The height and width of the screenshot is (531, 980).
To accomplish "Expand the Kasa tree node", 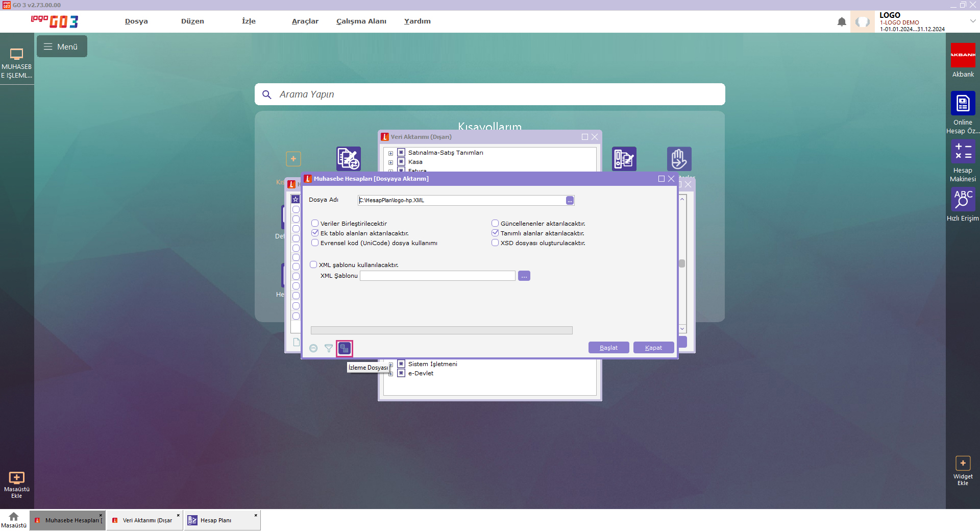I will point(391,162).
